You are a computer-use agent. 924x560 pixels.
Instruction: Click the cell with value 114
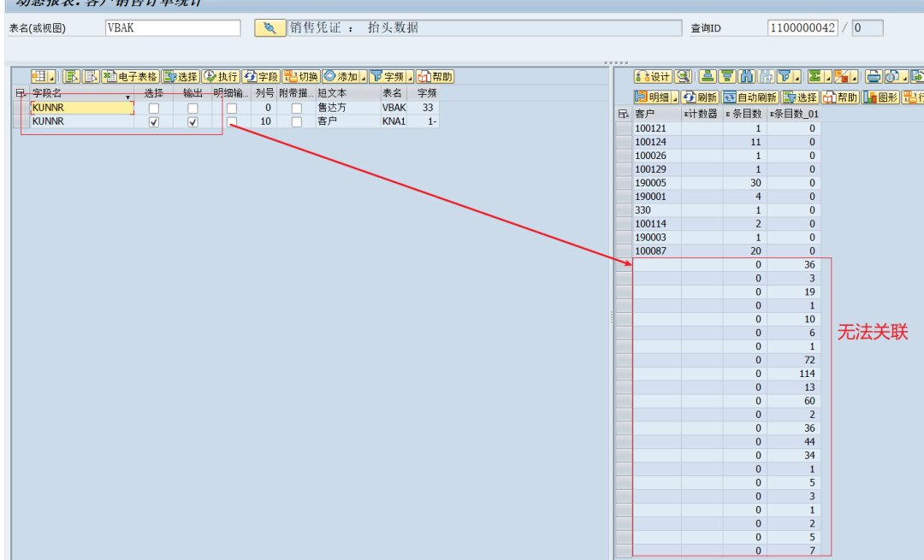coord(793,374)
